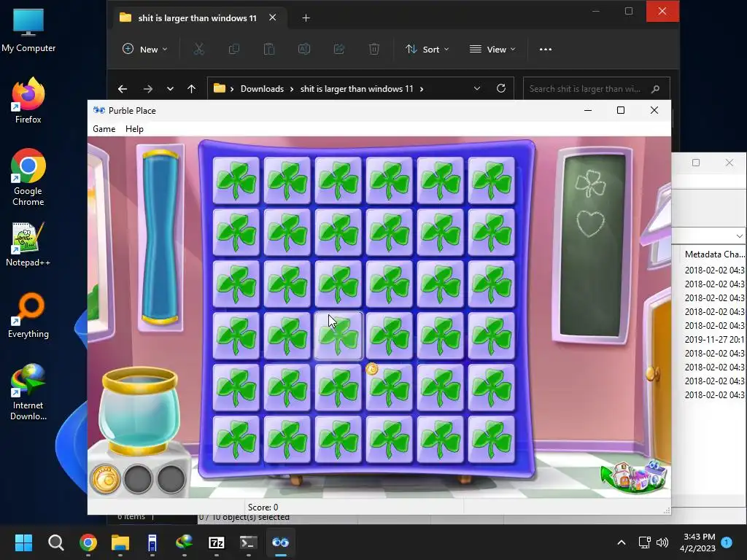This screenshot has height=560, width=747.
Task: Click the terminal icon on the taskbar
Action: 248,542
